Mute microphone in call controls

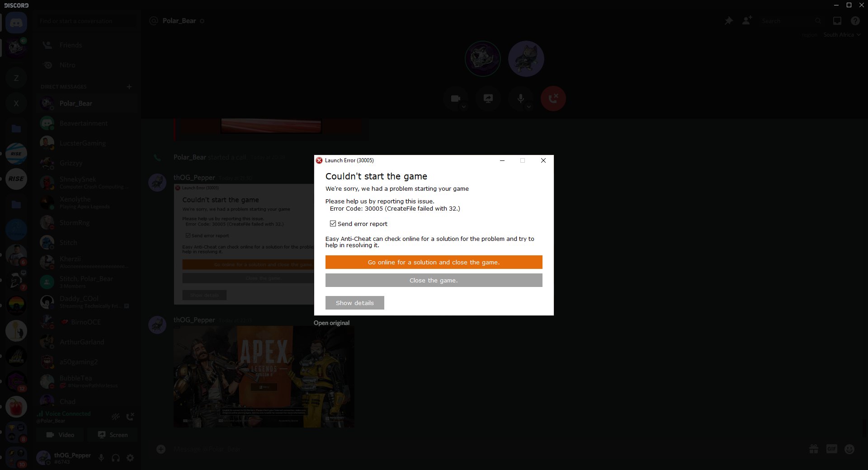(521, 99)
